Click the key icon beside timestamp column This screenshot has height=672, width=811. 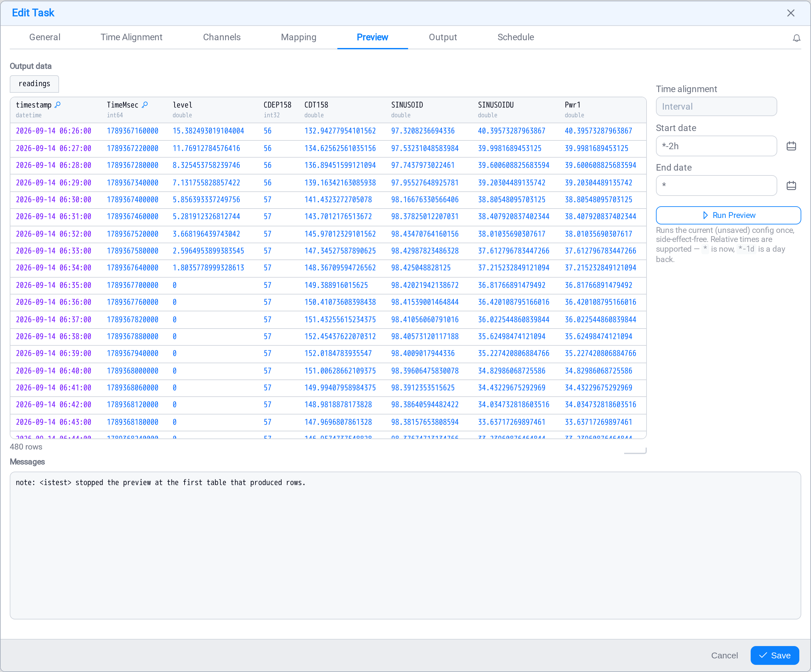click(57, 105)
